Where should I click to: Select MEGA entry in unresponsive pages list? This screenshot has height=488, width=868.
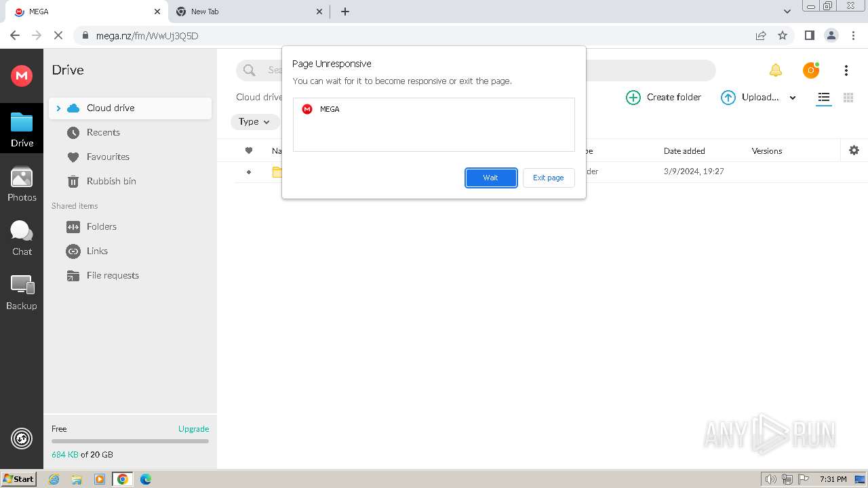[434, 109]
